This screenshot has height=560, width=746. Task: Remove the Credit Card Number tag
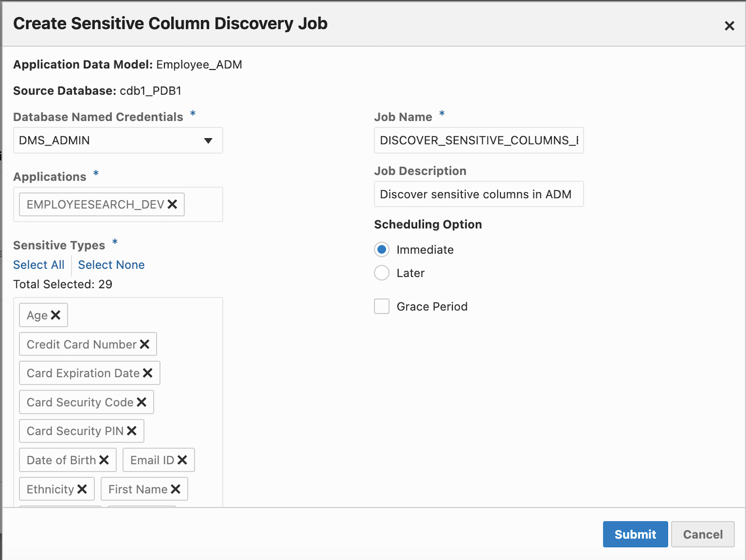145,344
